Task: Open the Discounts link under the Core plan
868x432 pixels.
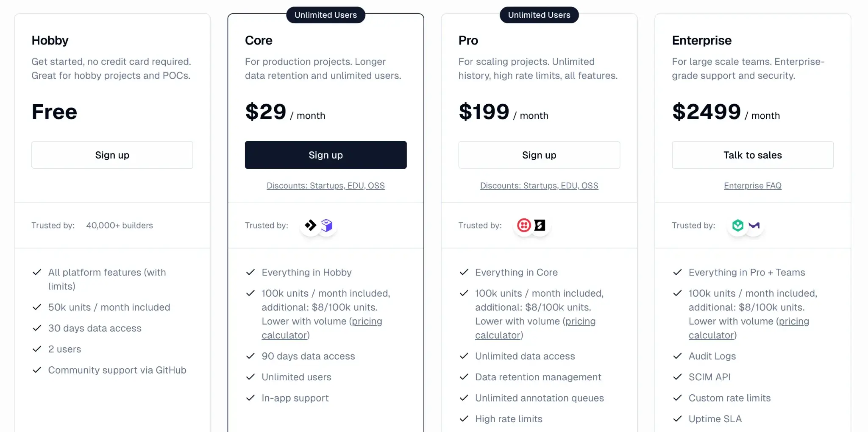Action: coord(325,186)
